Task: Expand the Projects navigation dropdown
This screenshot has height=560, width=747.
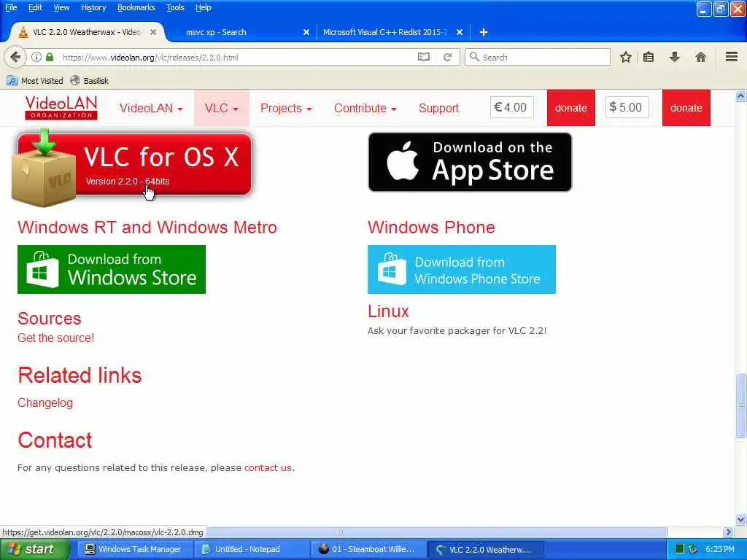Action: pyautogui.click(x=286, y=108)
